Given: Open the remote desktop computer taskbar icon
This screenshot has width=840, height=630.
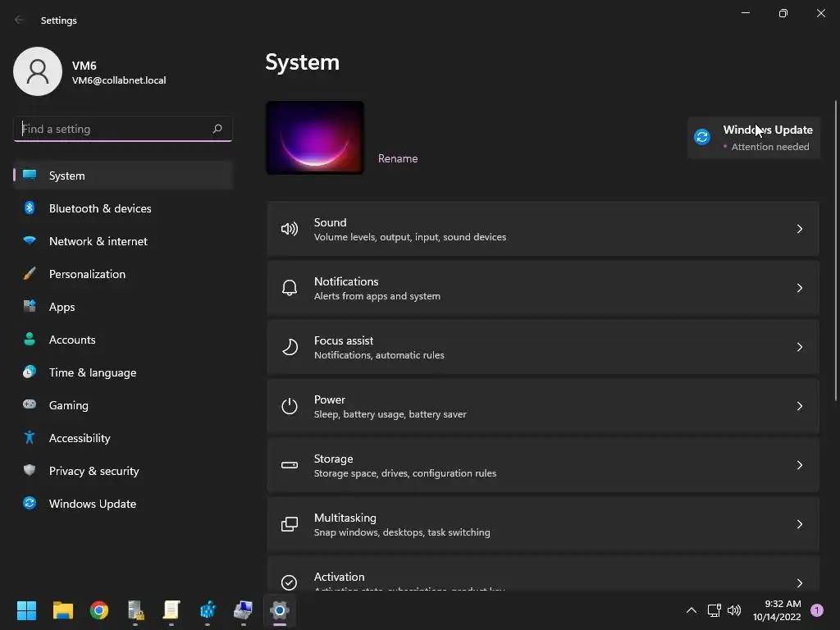Looking at the screenshot, I should (243, 610).
